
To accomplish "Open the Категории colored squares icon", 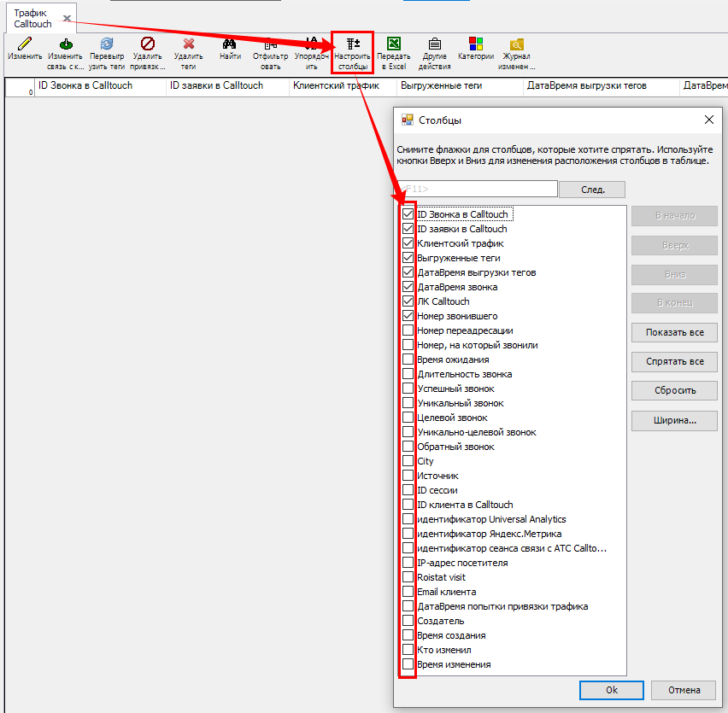I will coord(476,44).
